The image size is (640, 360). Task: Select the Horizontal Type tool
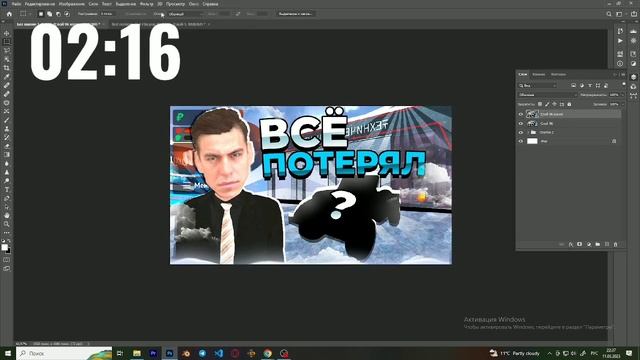point(7,189)
